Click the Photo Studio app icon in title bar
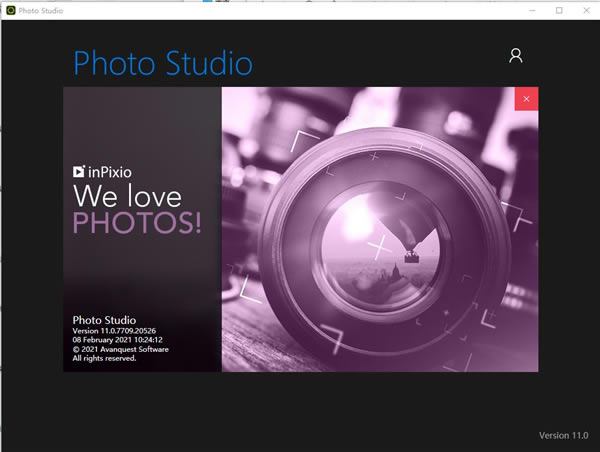Image resolution: width=600 pixels, height=452 pixels. (x=11, y=10)
